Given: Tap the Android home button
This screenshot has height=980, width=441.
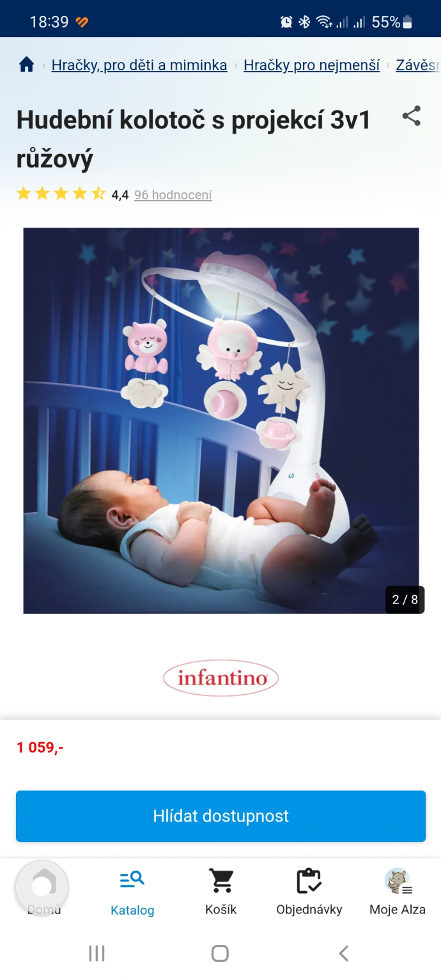Looking at the screenshot, I should pos(220,953).
